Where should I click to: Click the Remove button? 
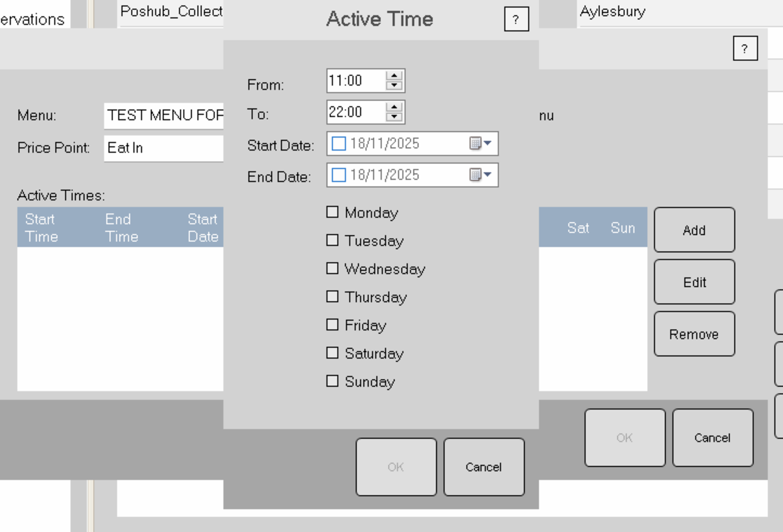pos(694,334)
